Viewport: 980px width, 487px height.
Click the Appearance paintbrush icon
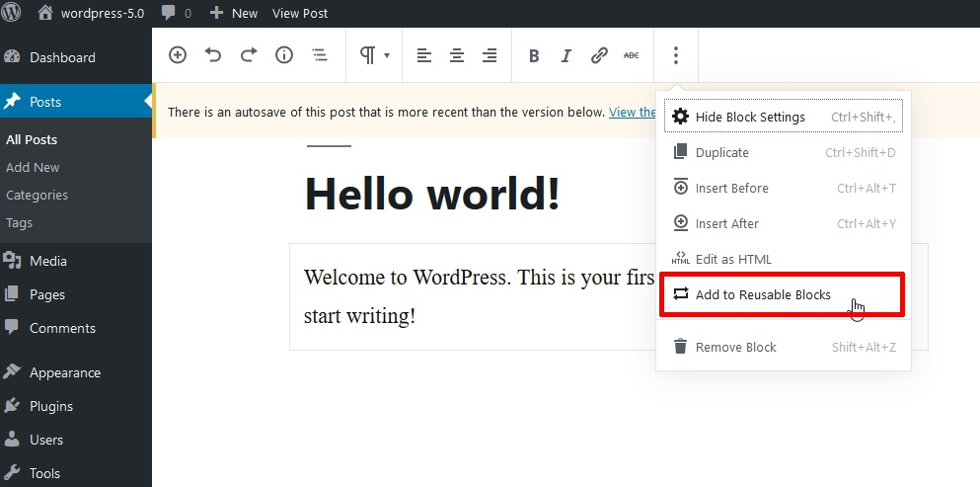tap(12, 371)
